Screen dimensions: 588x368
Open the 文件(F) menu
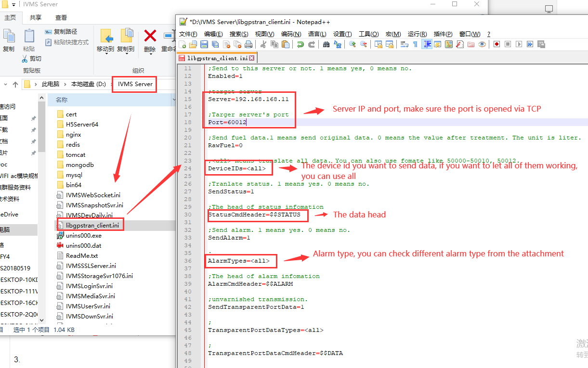coord(188,34)
